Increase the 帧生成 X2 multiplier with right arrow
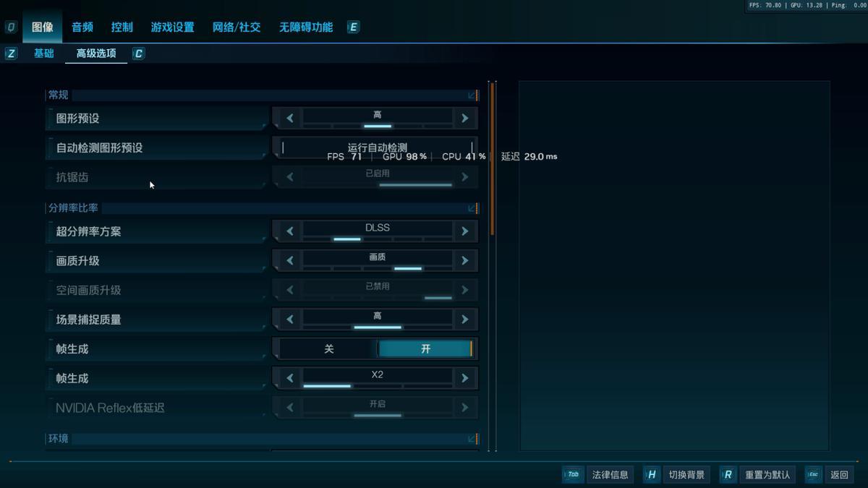Screen dimensions: 868x488 pyautogui.click(x=464, y=378)
